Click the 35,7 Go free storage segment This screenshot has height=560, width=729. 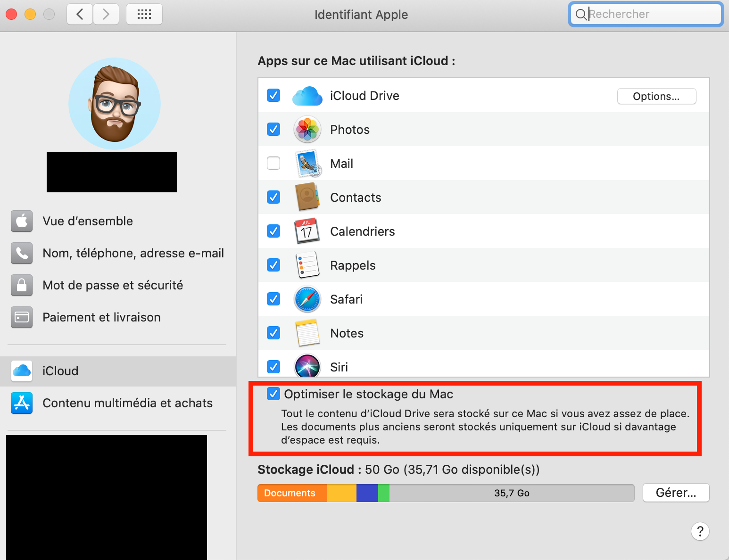pos(512,493)
